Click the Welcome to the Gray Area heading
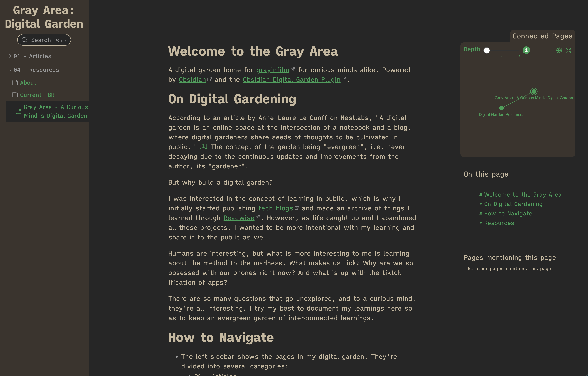This screenshot has height=376, width=588. pos(253,51)
